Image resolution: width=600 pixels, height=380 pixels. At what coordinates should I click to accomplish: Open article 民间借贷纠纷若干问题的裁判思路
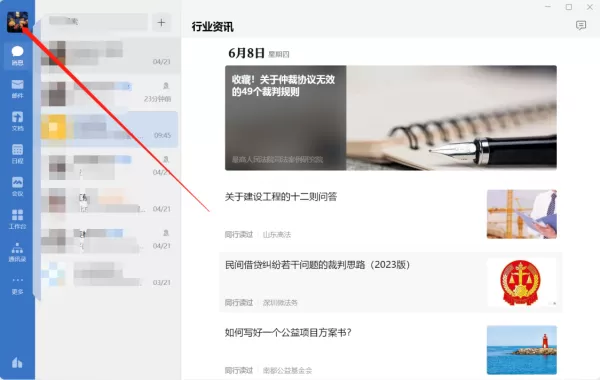point(318,265)
